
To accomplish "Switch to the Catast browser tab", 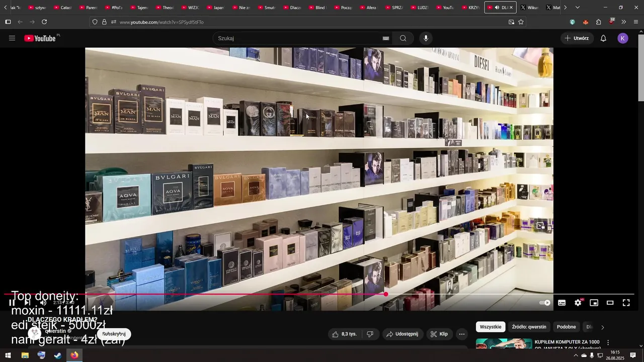I will [x=63, y=8].
